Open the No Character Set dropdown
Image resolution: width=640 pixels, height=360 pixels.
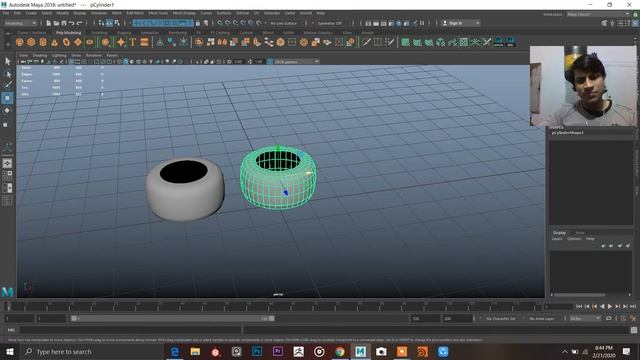(x=500, y=318)
